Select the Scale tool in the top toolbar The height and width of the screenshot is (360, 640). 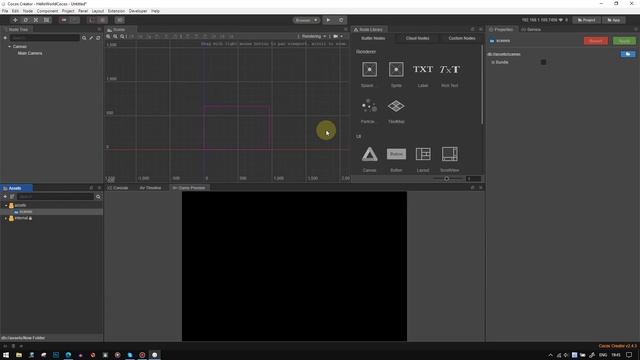tap(36, 20)
